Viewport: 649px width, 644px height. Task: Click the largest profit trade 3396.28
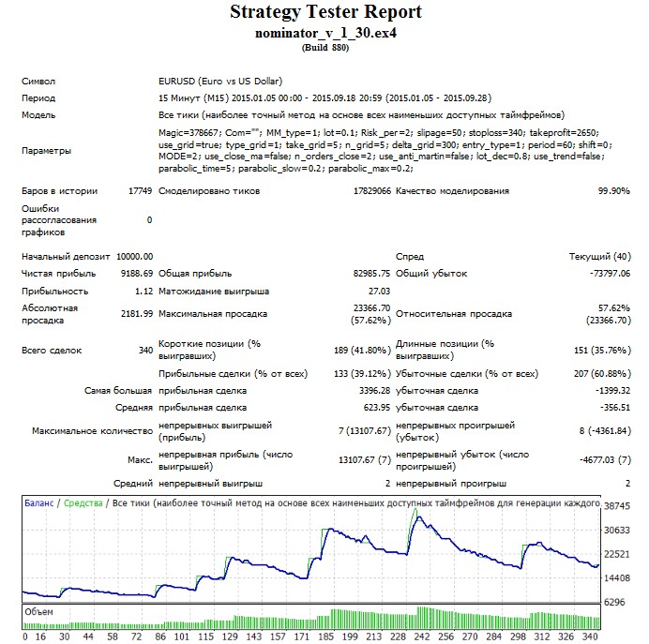coord(374,391)
